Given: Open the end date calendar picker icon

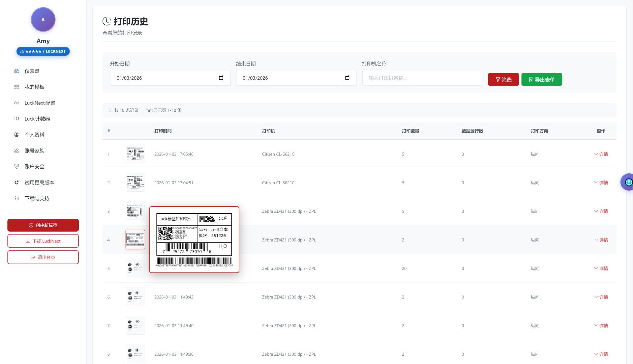Looking at the screenshot, I should click(347, 78).
